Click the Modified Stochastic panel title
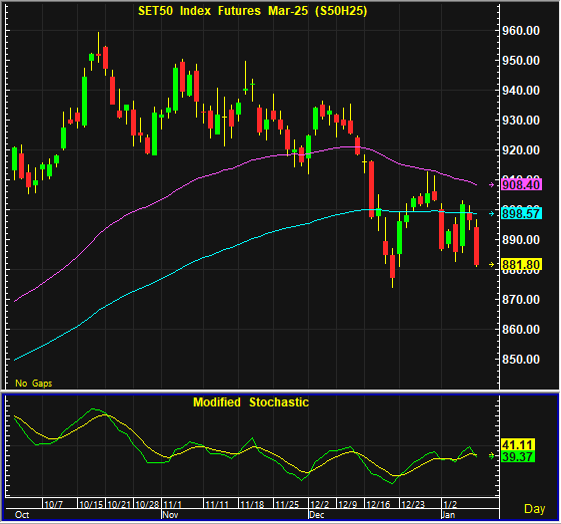The height and width of the screenshot is (524, 561). pyautogui.click(x=251, y=402)
